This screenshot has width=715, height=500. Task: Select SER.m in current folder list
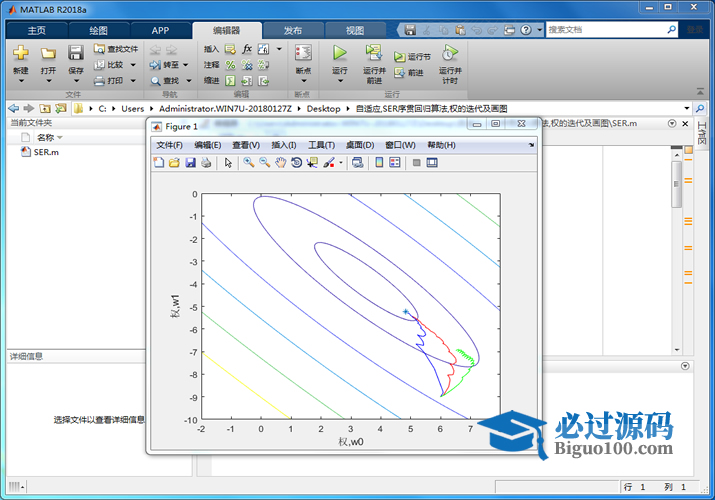46,152
